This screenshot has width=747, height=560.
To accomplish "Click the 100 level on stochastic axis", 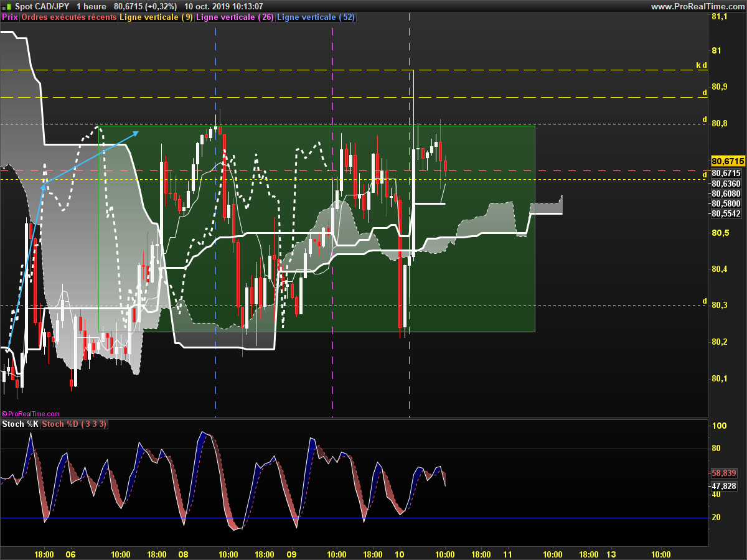I will point(719,426).
